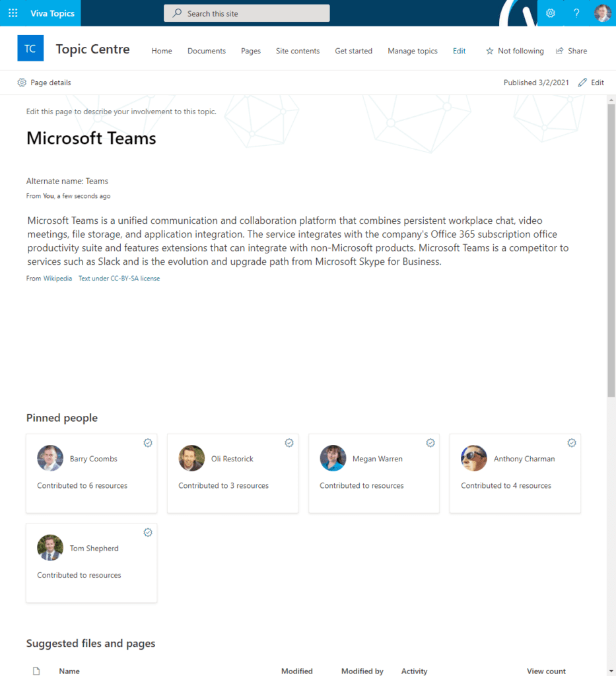Image resolution: width=616 pixels, height=676 pixels.
Task: Select the Tom Shepherd name
Action: point(94,549)
